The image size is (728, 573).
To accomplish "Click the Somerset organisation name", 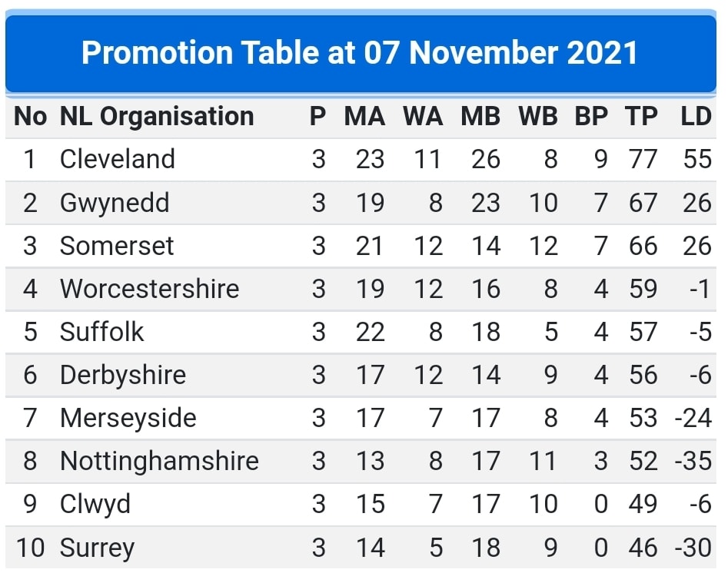I will pyautogui.click(x=117, y=246).
